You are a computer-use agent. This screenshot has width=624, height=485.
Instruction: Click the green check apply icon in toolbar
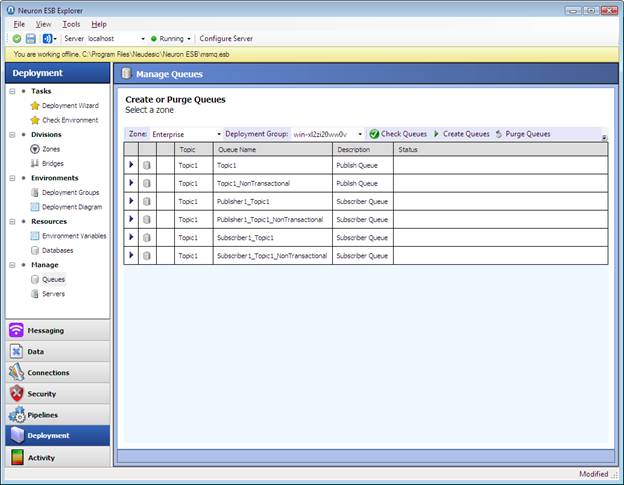tap(17, 39)
